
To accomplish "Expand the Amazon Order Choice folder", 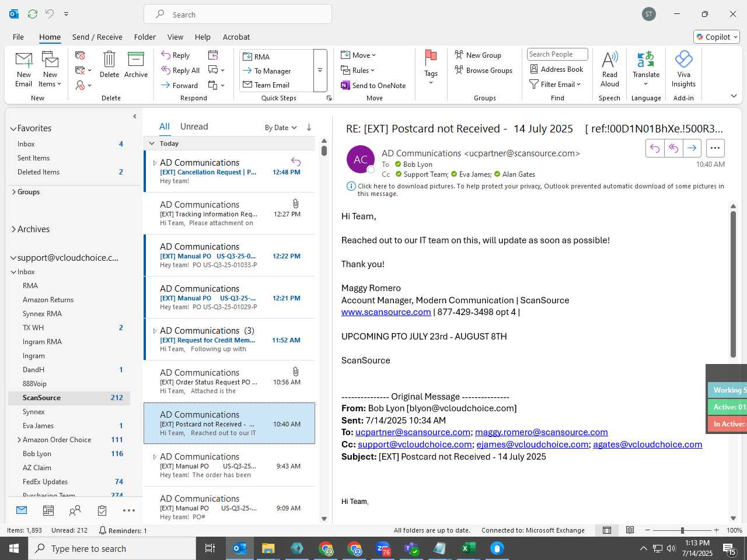I will tap(19, 440).
